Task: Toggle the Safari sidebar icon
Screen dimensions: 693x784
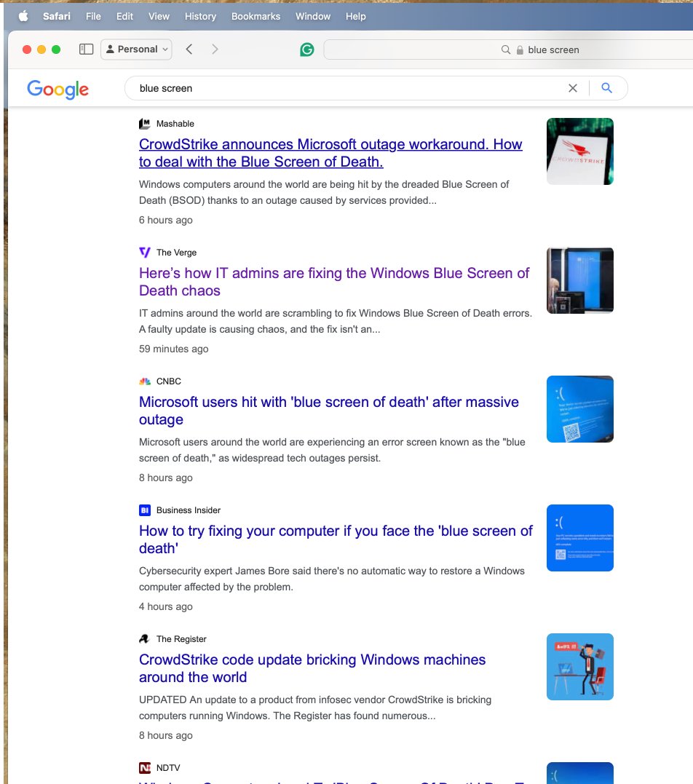Action: [86, 49]
